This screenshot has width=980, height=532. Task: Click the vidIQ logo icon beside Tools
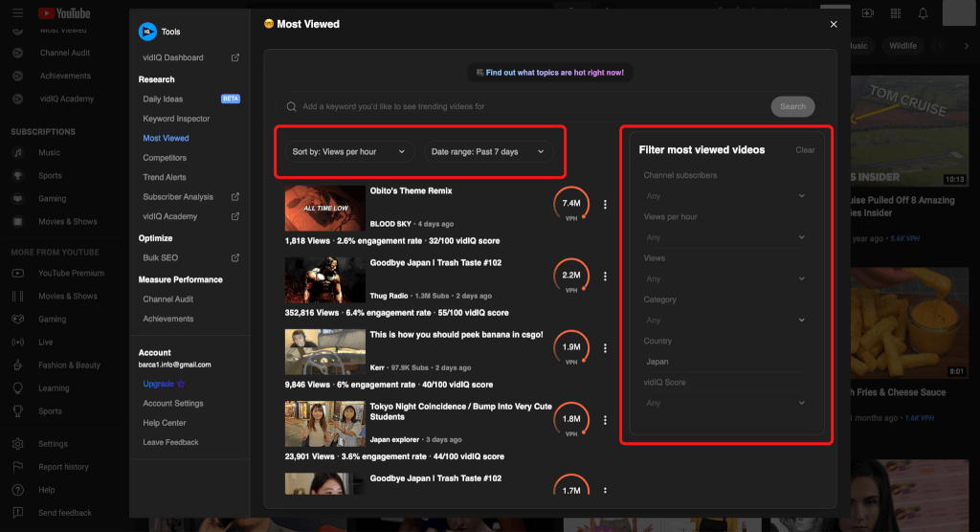(147, 32)
